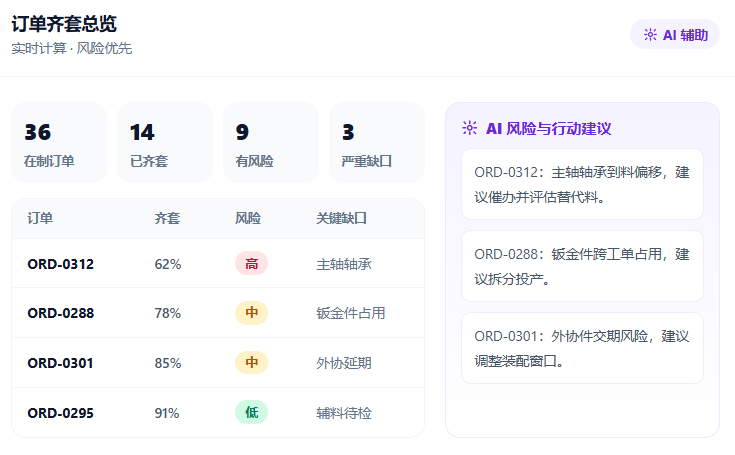The height and width of the screenshot is (455, 735).
Task: Open the AI 辅助 button
Action: pyautogui.click(x=675, y=34)
